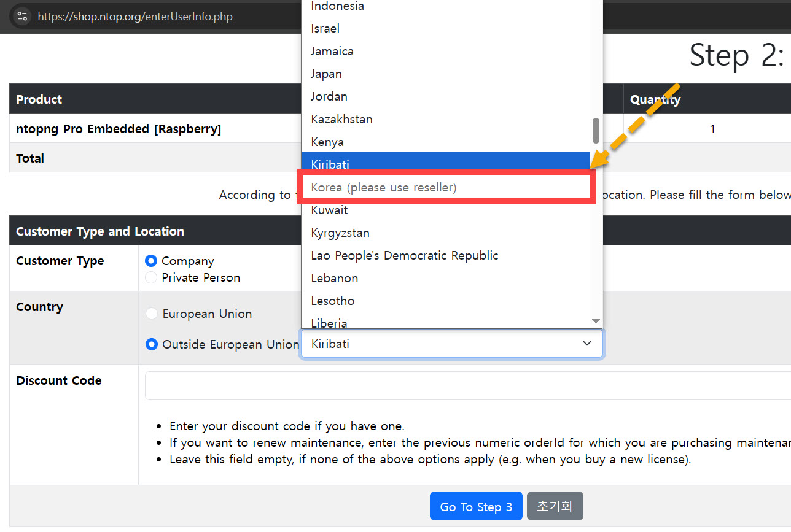Pick Israel from the country list
Viewport: 791px width, 532px height.
tap(325, 28)
